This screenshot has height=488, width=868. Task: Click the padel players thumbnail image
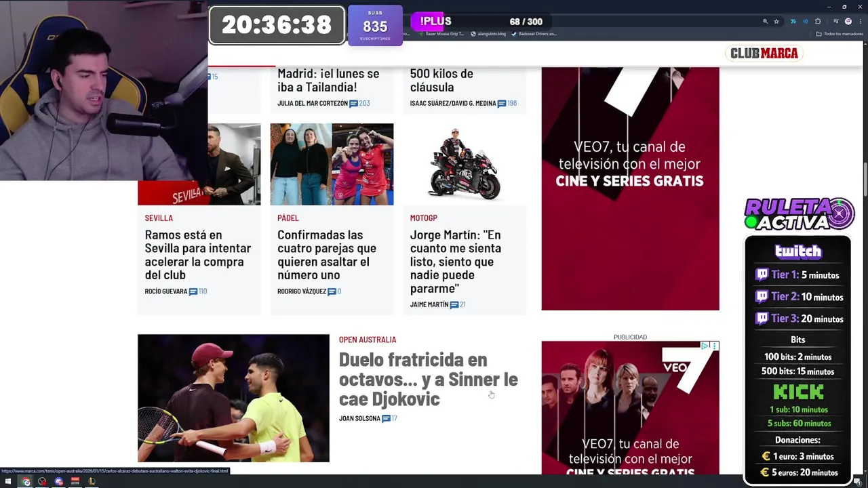(332, 164)
